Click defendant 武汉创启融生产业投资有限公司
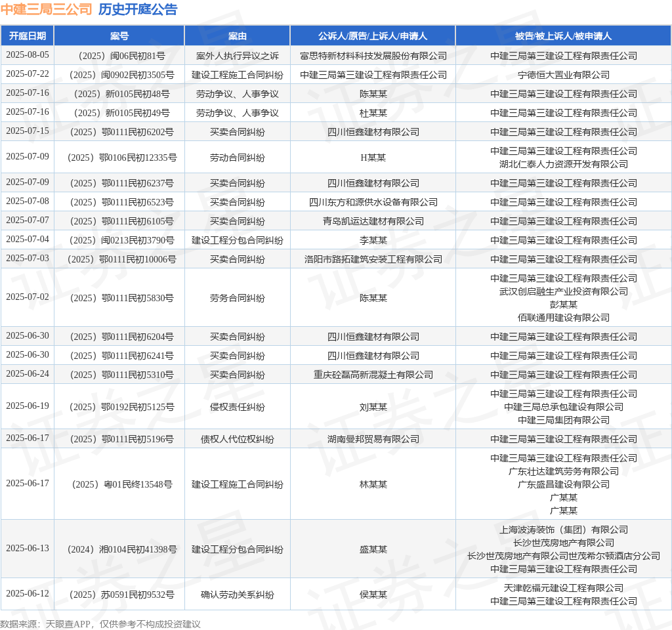The image size is (672, 630). coord(563,291)
